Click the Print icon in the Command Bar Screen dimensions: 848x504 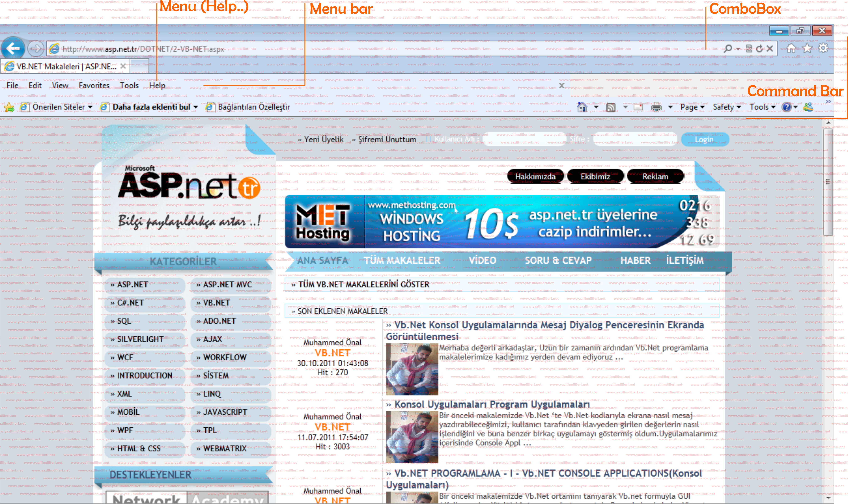click(656, 107)
